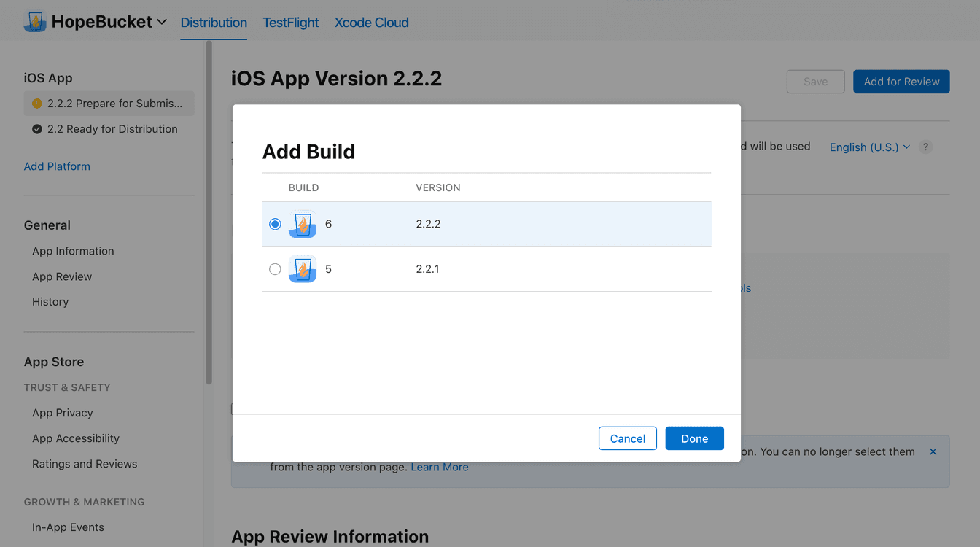Click the Add Platform link
Screen dimensions: 980x547
click(x=57, y=166)
